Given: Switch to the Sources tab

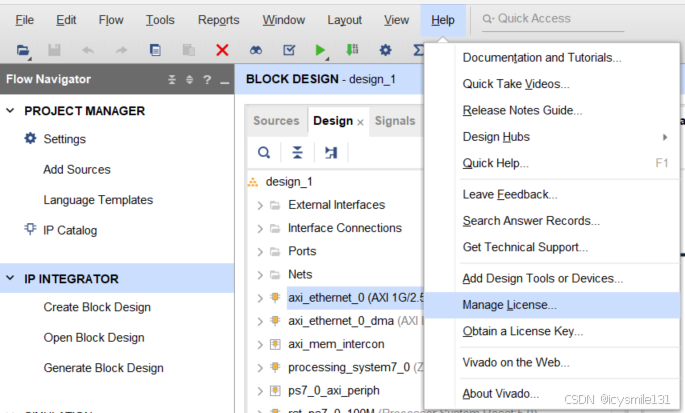Looking at the screenshot, I should (276, 121).
